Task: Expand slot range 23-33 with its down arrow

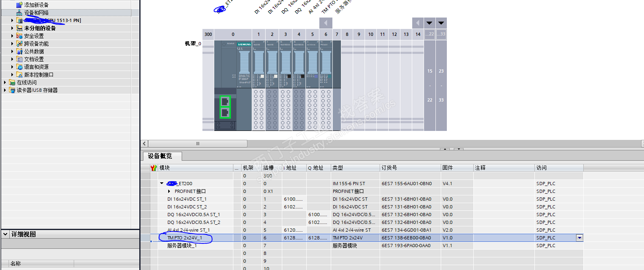Action: point(441,23)
